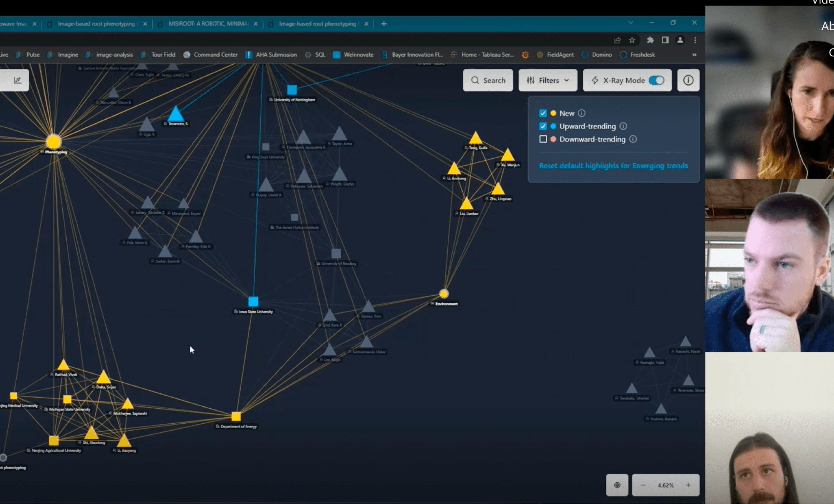The height and width of the screenshot is (504, 834).
Task: Bookmark this page with the star icon
Action: click(x=632, y=40)
